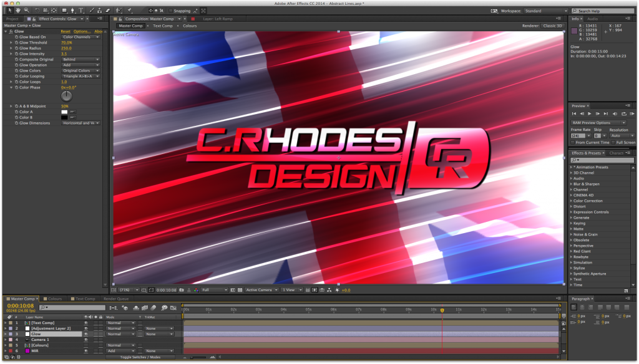Check the From Current Time option
This screenshot has width=639, height=364.
coord(573,142)
